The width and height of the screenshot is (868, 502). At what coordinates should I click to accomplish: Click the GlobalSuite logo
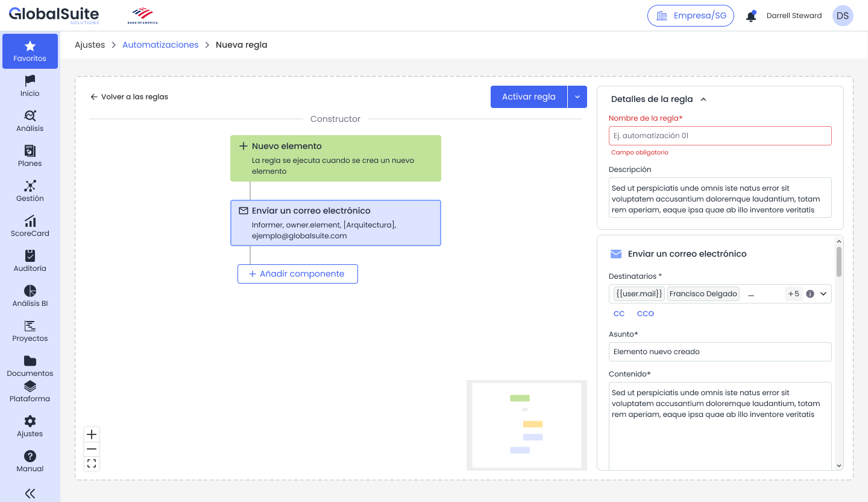54,15
